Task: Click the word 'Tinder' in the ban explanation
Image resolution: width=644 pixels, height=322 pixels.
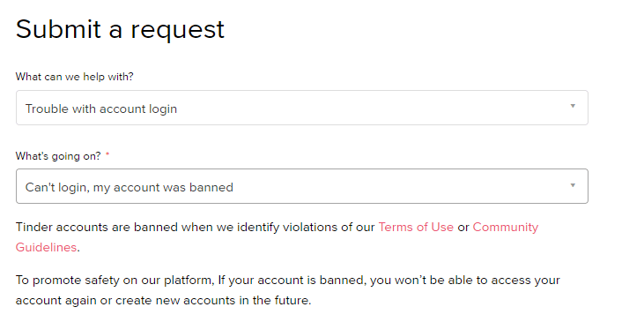Action: click(x=33, y=227)
